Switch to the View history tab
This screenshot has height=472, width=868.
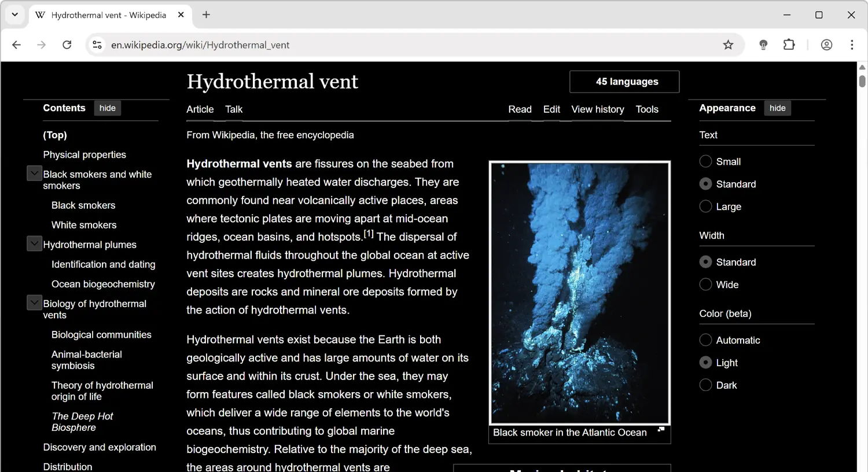598,109
